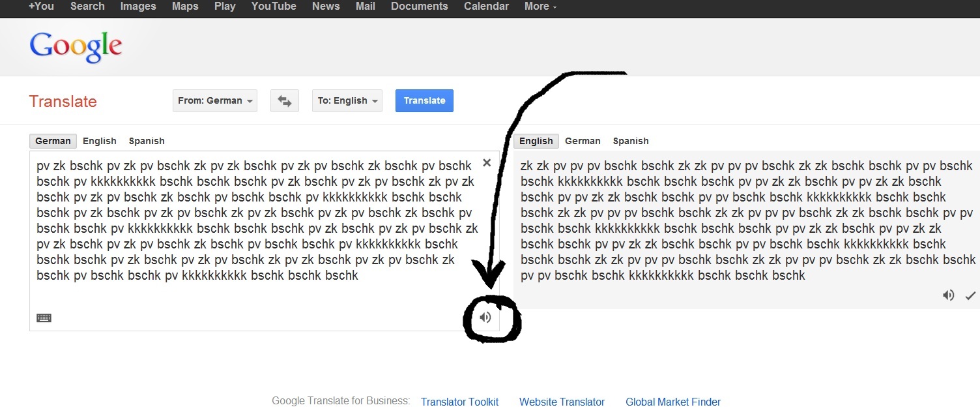Click the 'Google Translate for Business:' text

point(341,401)
